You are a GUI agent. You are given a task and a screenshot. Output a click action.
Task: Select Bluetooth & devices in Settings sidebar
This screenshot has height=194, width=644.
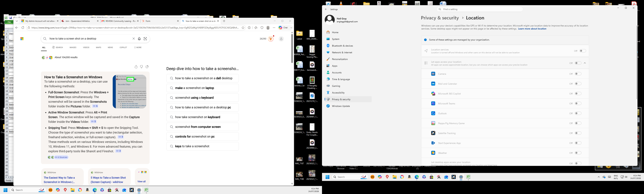click(x=348, y=46)
